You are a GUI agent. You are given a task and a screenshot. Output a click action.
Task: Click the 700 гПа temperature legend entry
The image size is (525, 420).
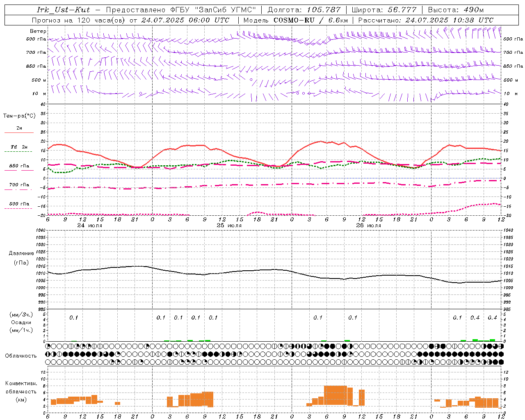click(x=19, y=185)
